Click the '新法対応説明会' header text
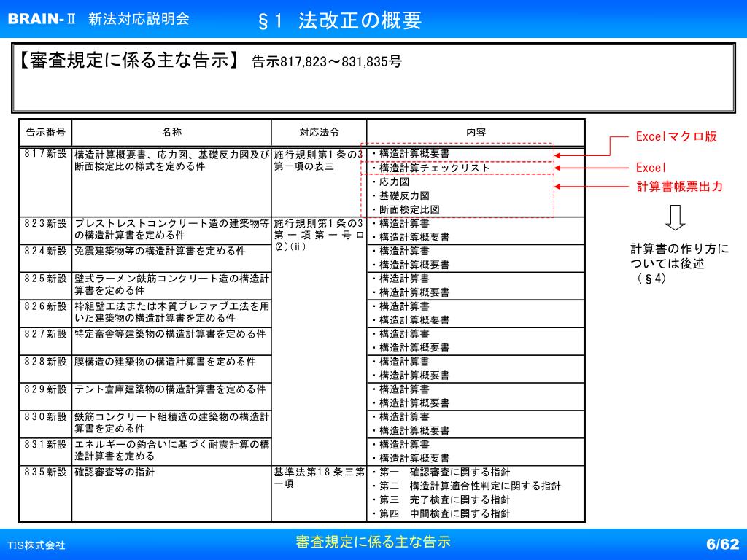This screenshot has height=560, width=747. tap(139, 19)
